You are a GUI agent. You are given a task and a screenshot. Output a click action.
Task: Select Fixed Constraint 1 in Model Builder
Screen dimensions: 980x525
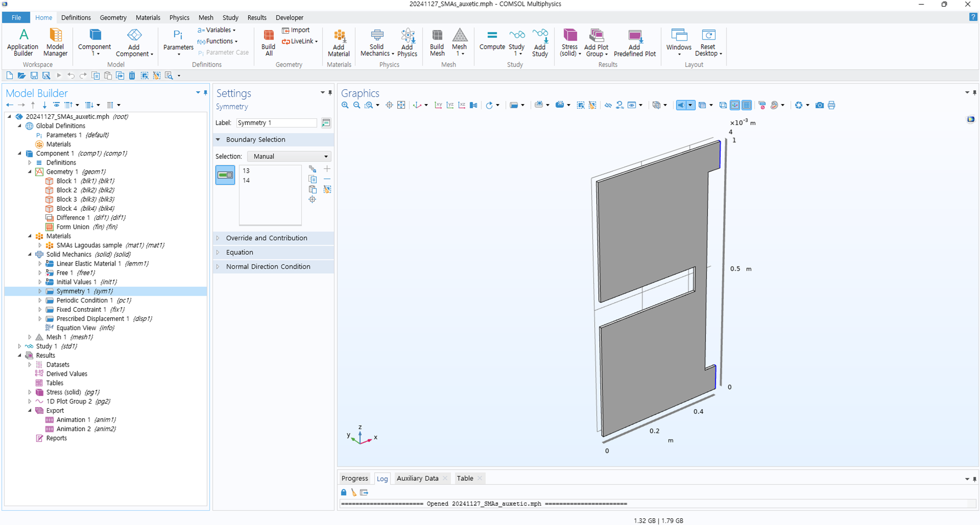pos(81,310)
